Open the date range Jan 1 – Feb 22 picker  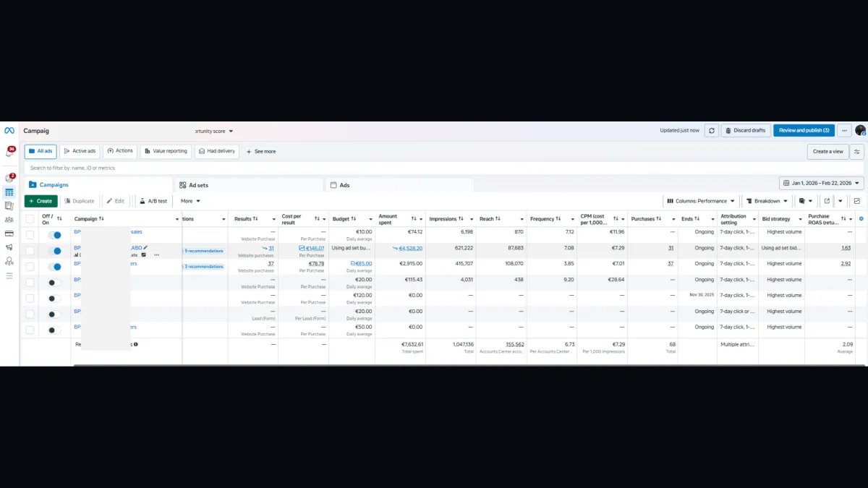822,184
